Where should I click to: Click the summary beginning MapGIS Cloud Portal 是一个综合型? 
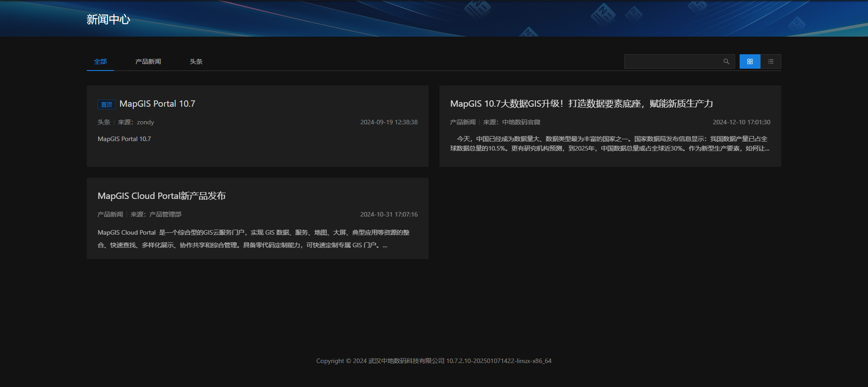[254, 239]
